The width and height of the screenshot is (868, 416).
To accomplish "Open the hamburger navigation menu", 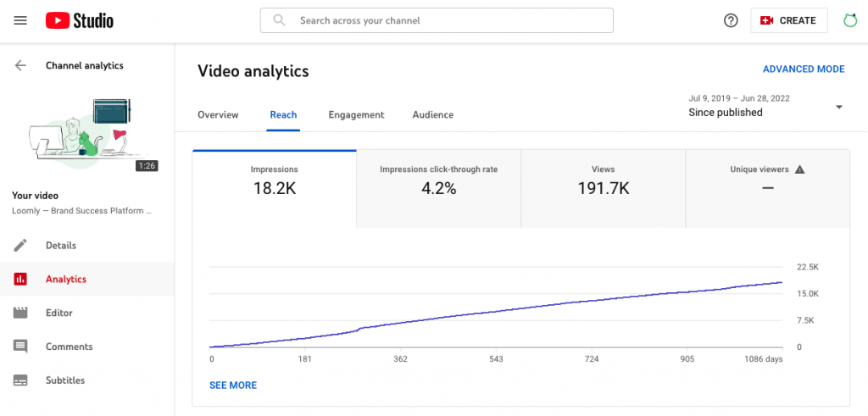I will click(20, 21).
